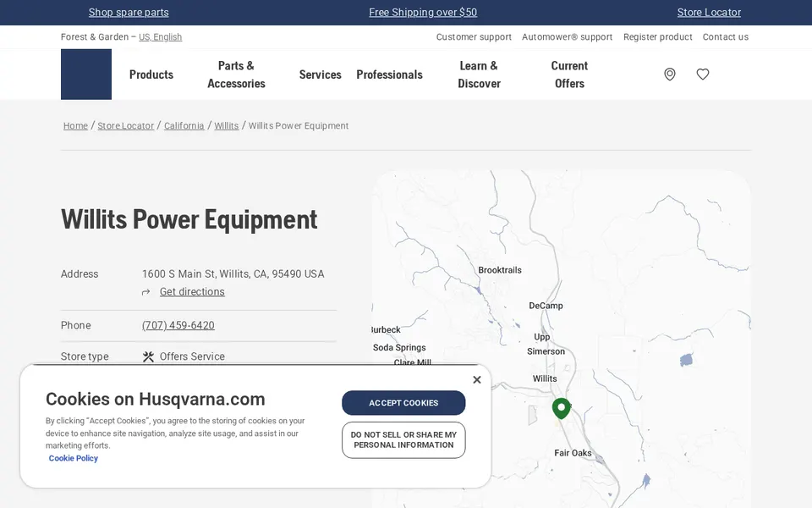
Task: Open the Services menu
Action: point(320,75)
